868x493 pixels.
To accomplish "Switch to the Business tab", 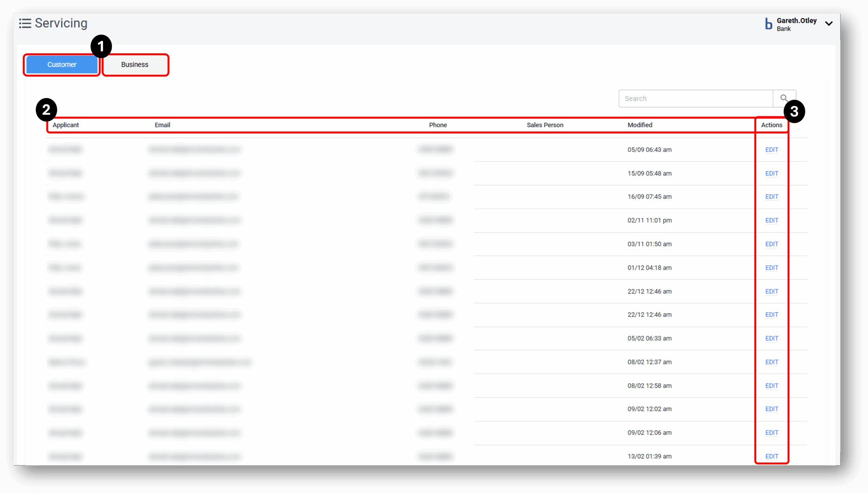I will pyautogui.click(x=135, y=64).
